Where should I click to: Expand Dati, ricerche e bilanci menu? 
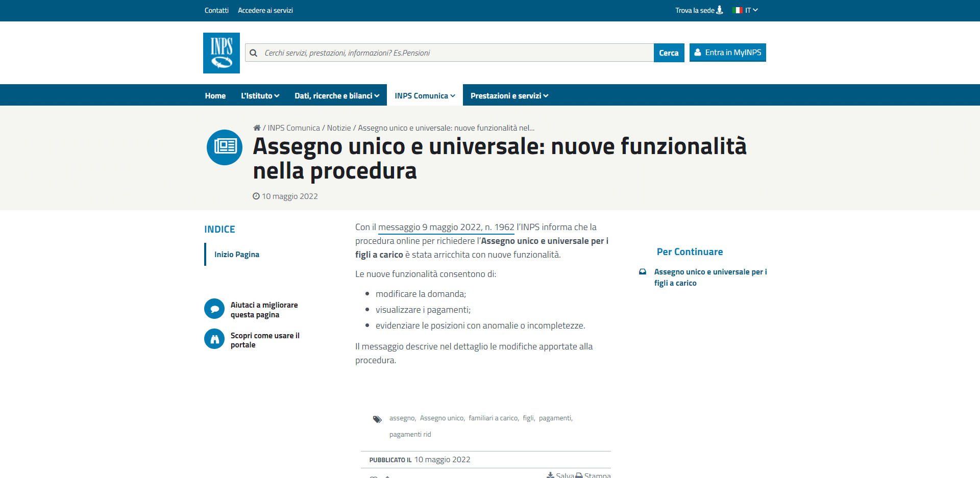(x=337, y=95)
